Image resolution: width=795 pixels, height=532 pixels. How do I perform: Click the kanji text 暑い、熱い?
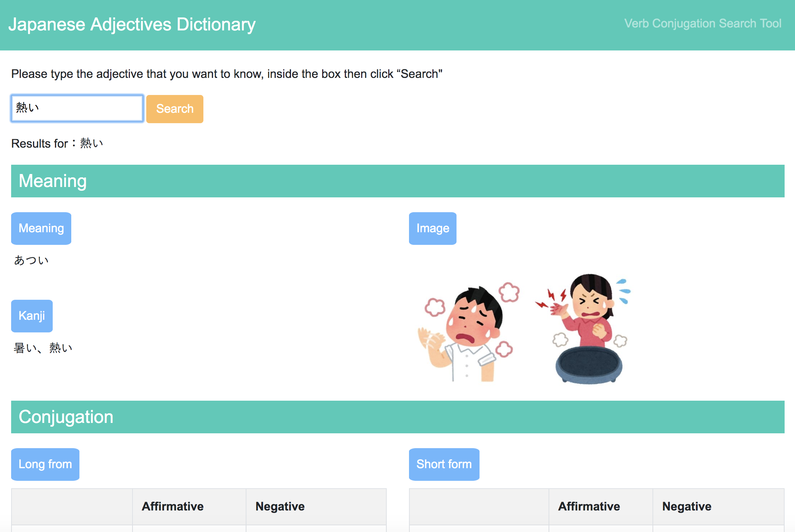43,348
